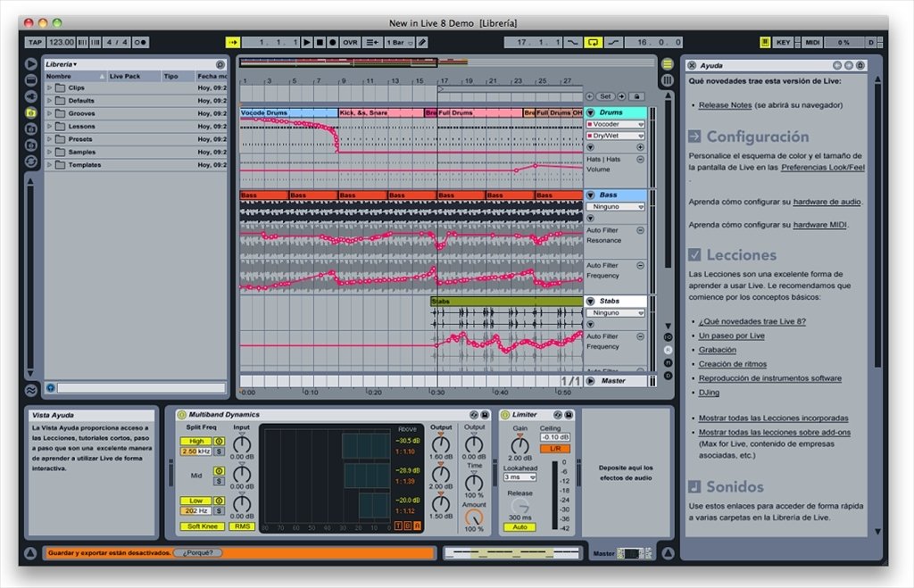Image resolution: width=914 pixels, height=588 pixels.
Task: Open the Vocoder device chooser
Action: pos(615,124)
